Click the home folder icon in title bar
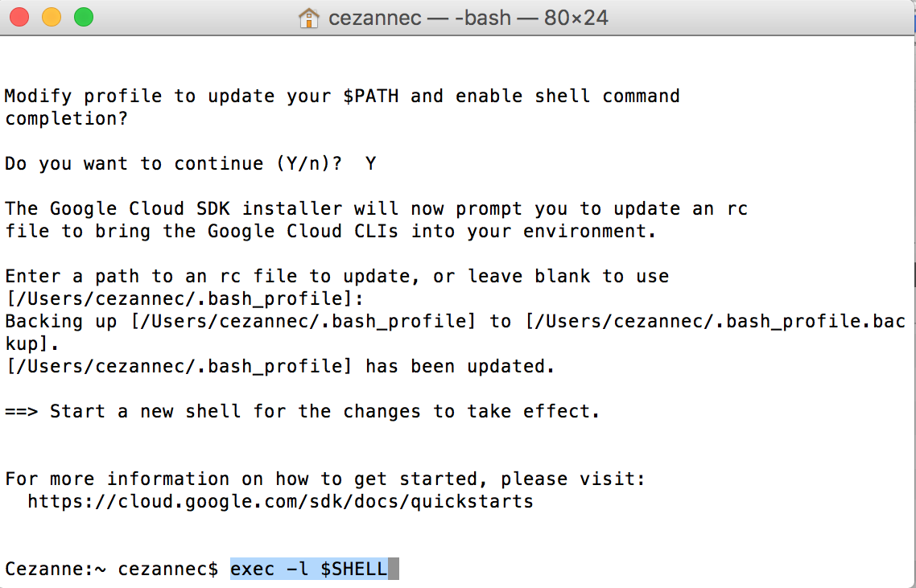Image resolution: width=916 pixels, height=588 pixels. pos(308,18)
